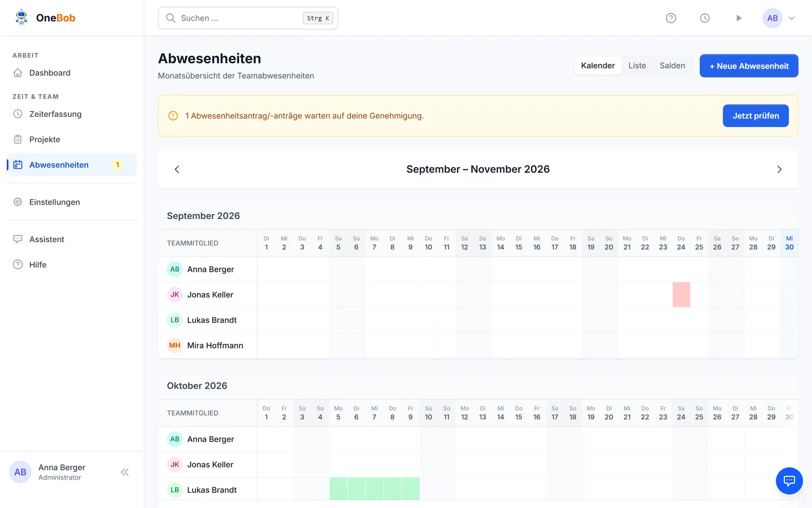Click Mira Hoffmann in September table
Image resolution: width=812 pixels, height=508 pixels.
click(215, 345)
